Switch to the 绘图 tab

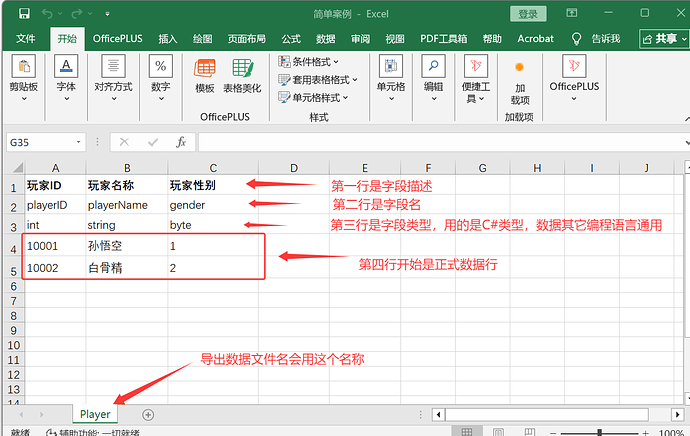[202, 39]
